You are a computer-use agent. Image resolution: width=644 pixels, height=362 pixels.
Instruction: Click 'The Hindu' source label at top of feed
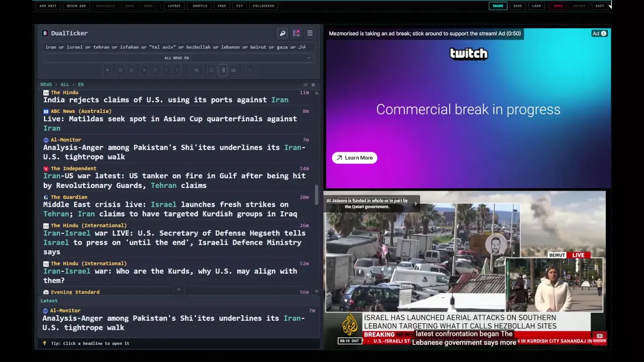(x=64, y=93)
